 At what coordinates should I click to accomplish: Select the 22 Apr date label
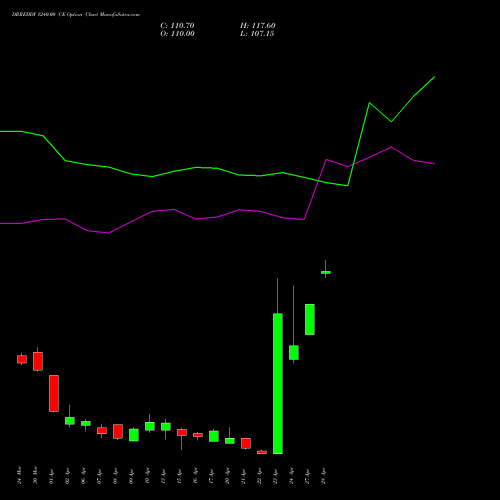259,476
